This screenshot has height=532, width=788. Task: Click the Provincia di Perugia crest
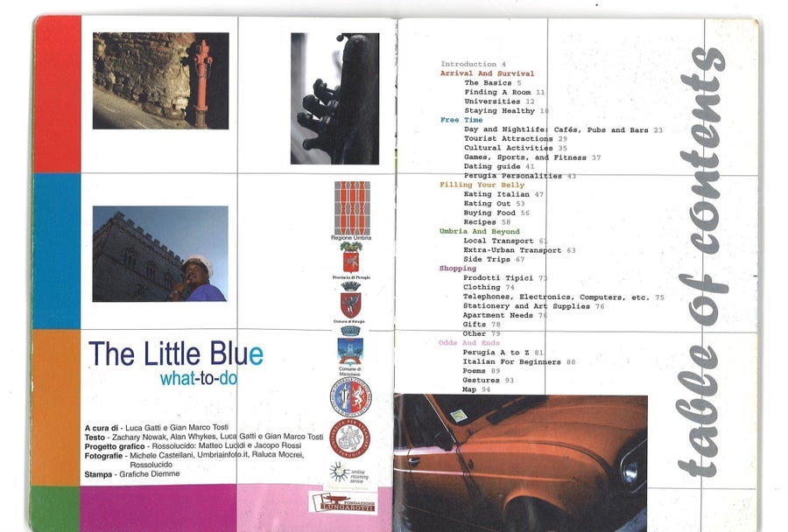click(x=351, y=258)
